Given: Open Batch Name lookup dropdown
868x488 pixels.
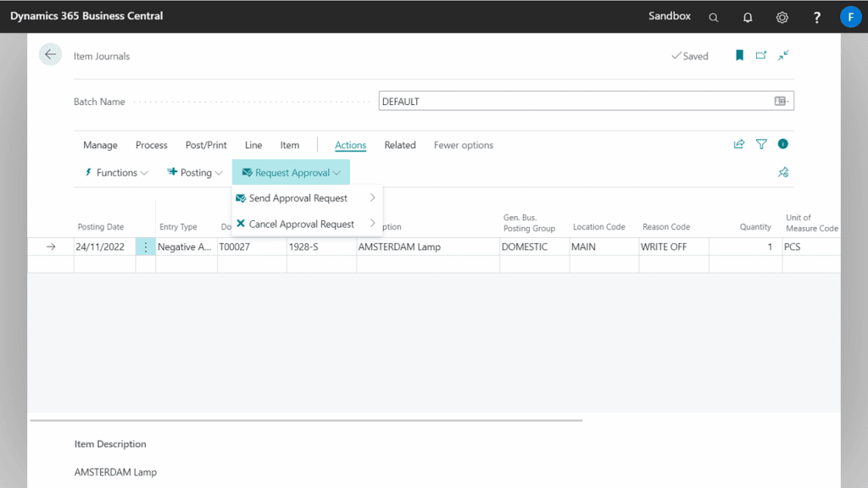Looking at the screenshot, I should click(781, 102).
